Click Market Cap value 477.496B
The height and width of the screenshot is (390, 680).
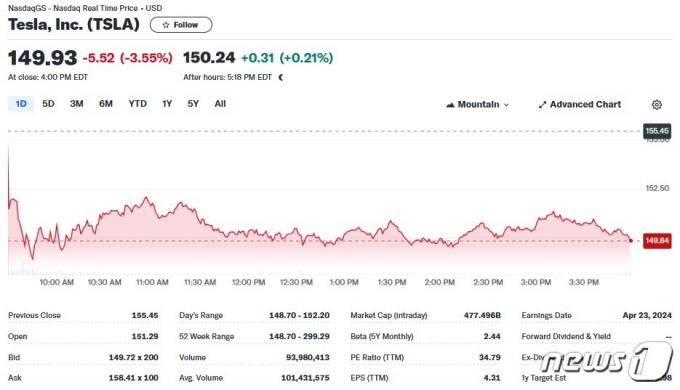(x=482, y=315)
